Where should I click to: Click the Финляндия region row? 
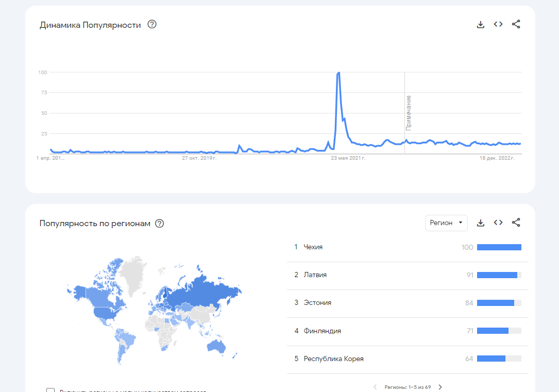[323, 331]
